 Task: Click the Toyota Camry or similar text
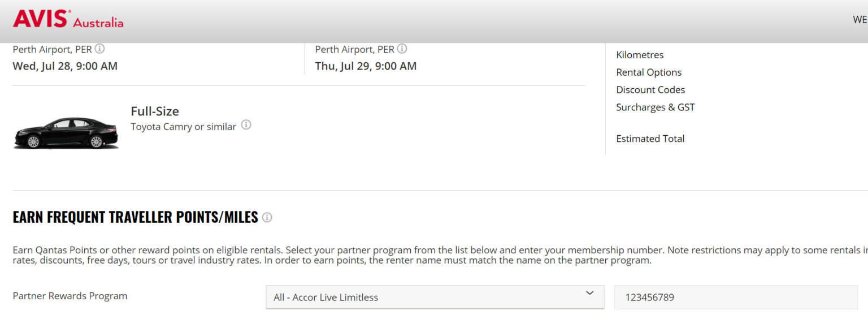[183, 127]
